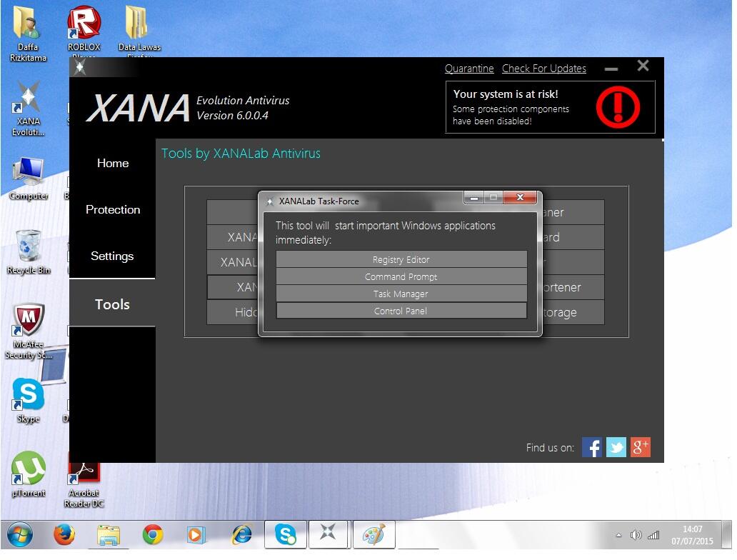737x560 pixels.
Task: Select Computer desktop icon
Action: click(x=28, y=179)
